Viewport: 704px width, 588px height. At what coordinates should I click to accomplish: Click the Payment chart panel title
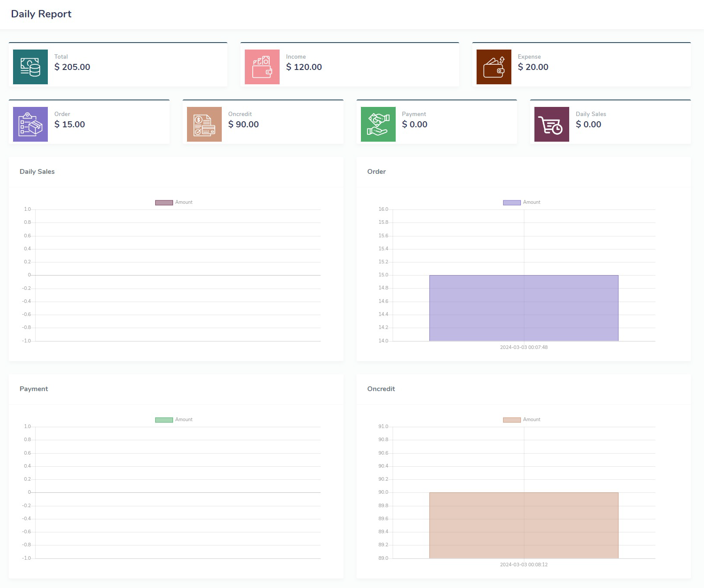[x=34, y=389]
